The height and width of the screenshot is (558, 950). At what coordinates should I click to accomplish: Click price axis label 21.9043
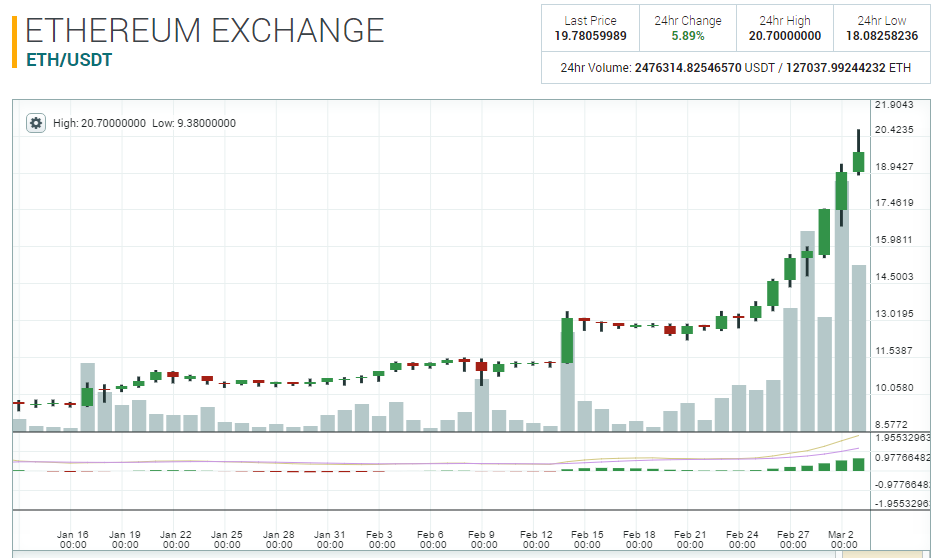point(894,105)
